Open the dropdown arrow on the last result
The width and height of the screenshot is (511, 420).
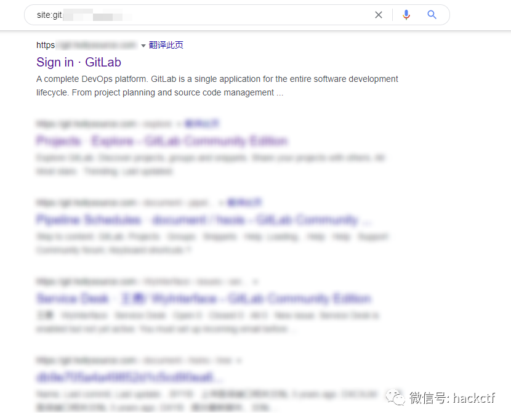click(239, 360)
